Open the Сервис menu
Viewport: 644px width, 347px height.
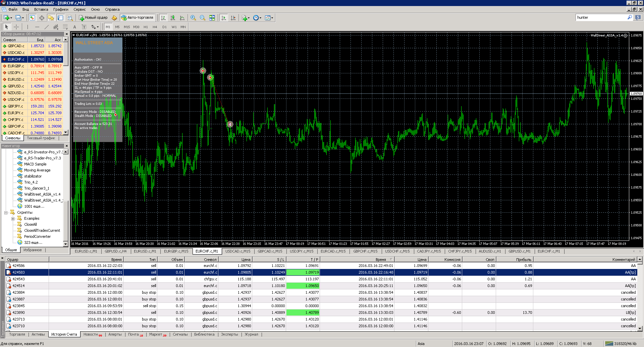click(79, 9)
